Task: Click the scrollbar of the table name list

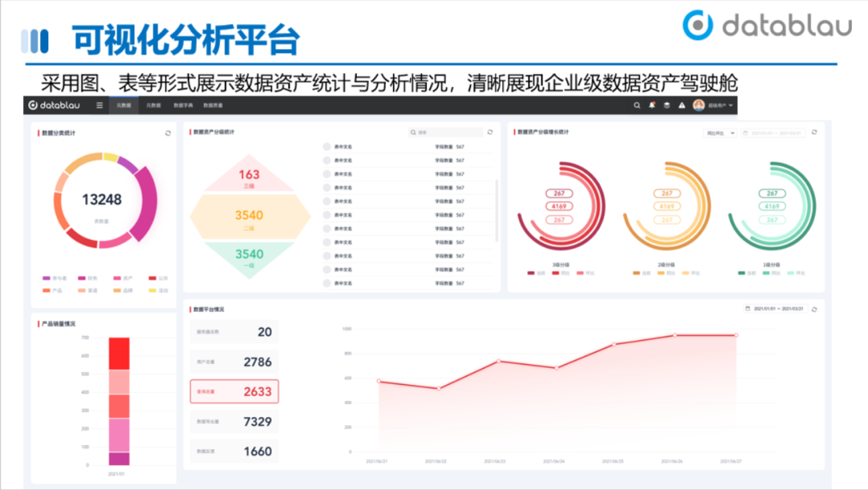Action: click(x=497, y=210)
